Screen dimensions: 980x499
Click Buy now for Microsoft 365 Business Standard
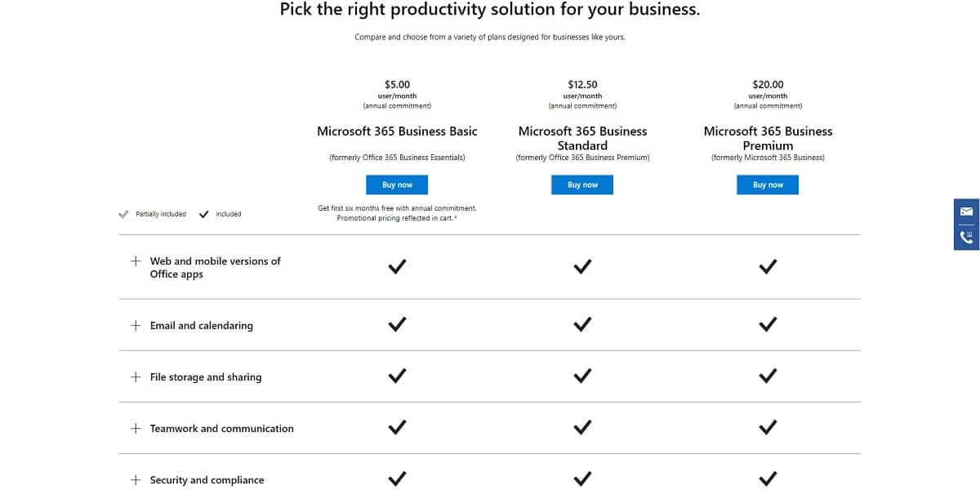click(x=582, y=185)
